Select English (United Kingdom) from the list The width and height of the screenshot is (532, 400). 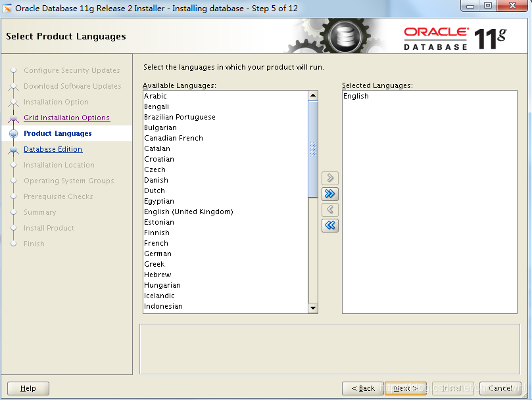[x=188, y=211]
